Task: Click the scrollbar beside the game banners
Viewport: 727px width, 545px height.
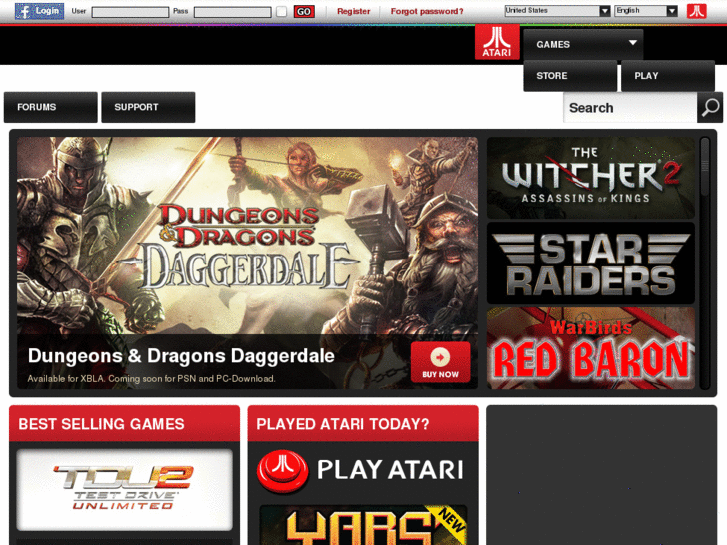Action: (x=705, y=263)
